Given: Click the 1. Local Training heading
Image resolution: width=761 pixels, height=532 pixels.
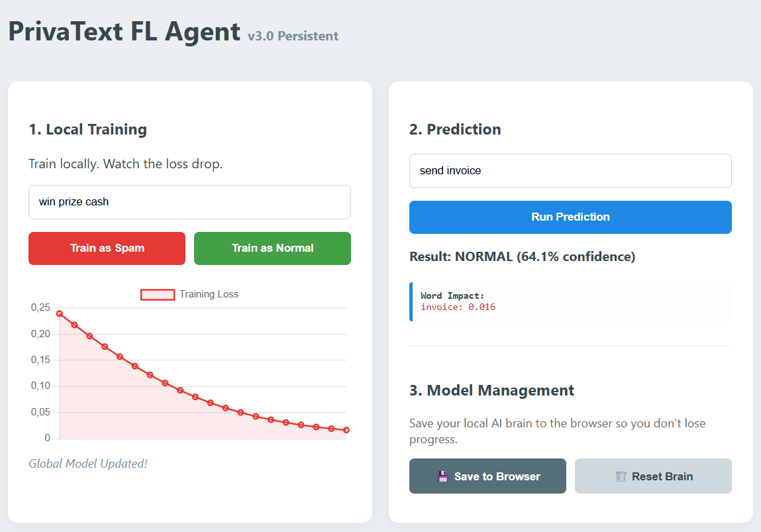Looking at the screenshot, I should point(88,130).
